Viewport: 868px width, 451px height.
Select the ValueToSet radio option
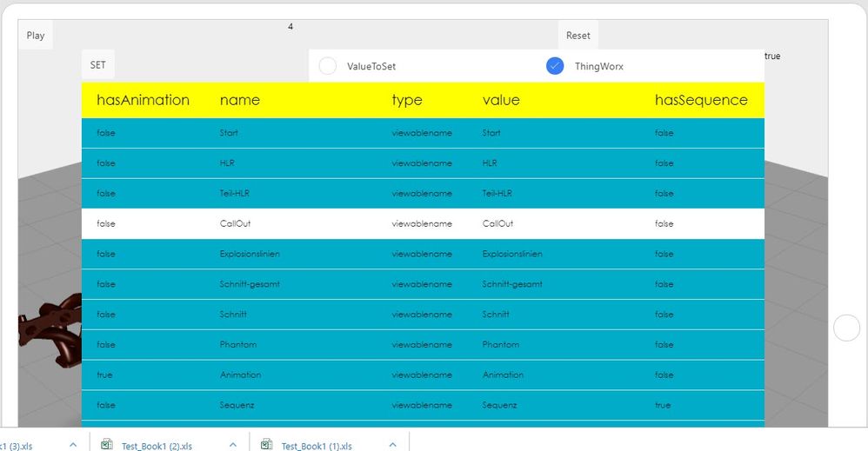point(328,66)
